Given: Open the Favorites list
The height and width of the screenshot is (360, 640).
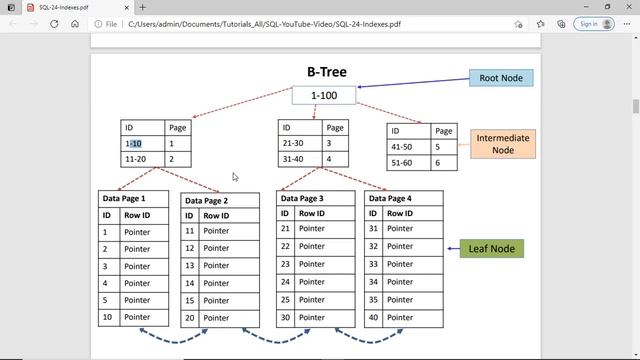Looking at the screenshot, I should tap(540, 24).
